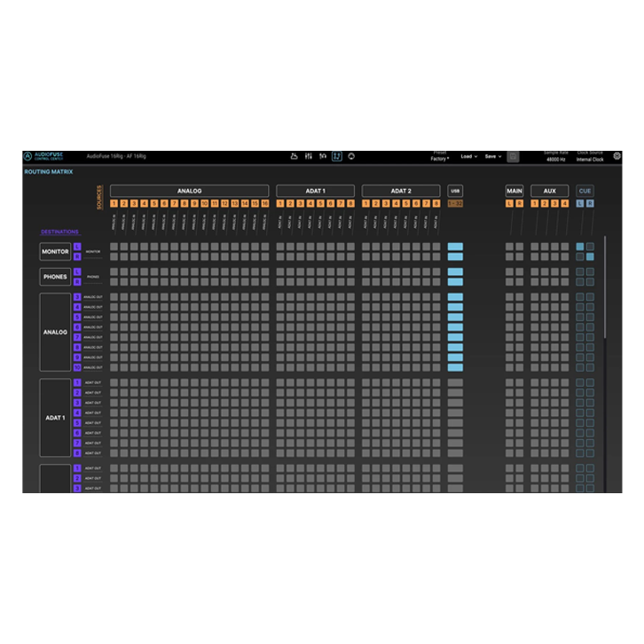Toggle CUE R routing to Monitor R
Screen dimensions: 644x644
(x=590, y=256)
